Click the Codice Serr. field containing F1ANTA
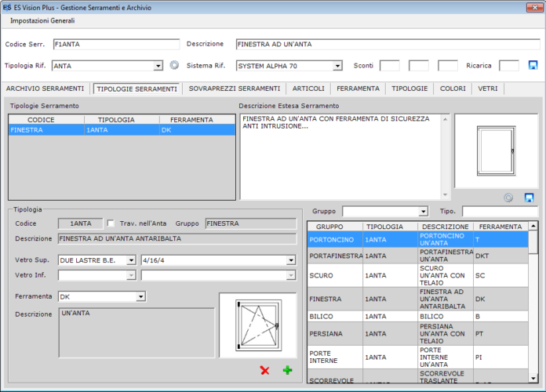 116,44
